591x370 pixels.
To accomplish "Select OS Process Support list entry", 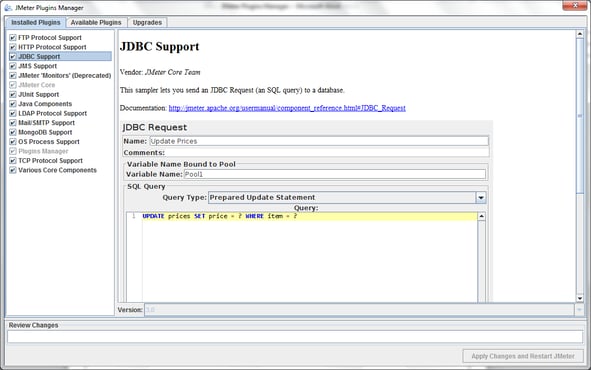I will coord(49,142).
